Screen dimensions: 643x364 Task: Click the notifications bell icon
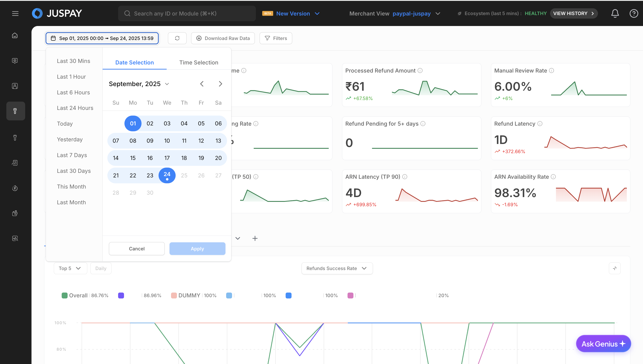(615, 14)
